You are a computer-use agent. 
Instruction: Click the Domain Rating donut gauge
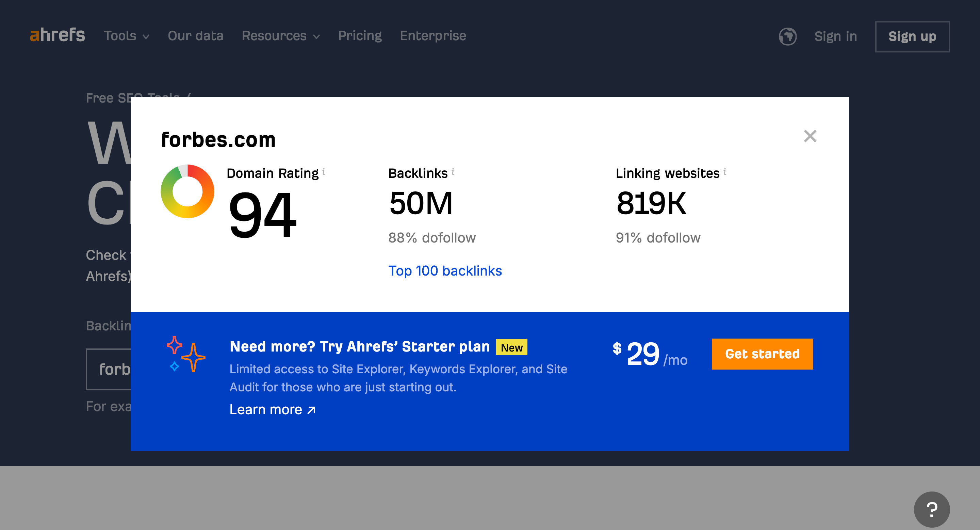coord(187,192)
